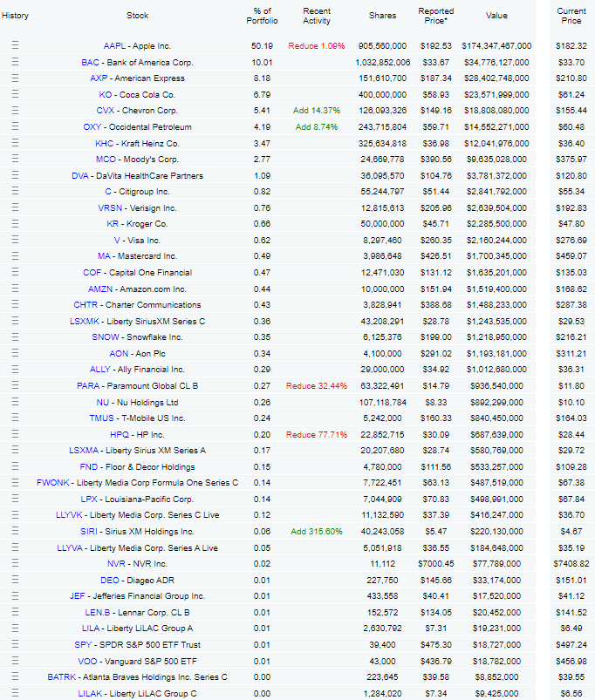The height and width of the screenshot is (700, 595).
Task: Open history icon for Amazon.com Inc. row
Action: [15, 289]
